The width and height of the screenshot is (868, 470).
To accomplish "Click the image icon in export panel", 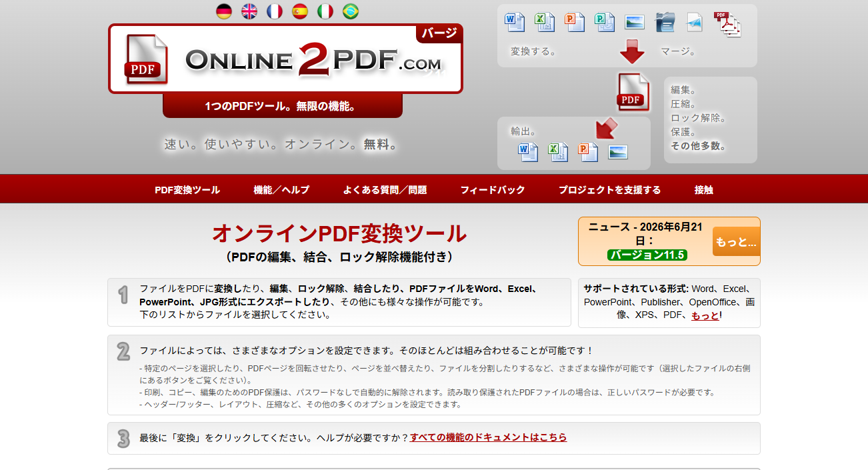I will 618,152.
